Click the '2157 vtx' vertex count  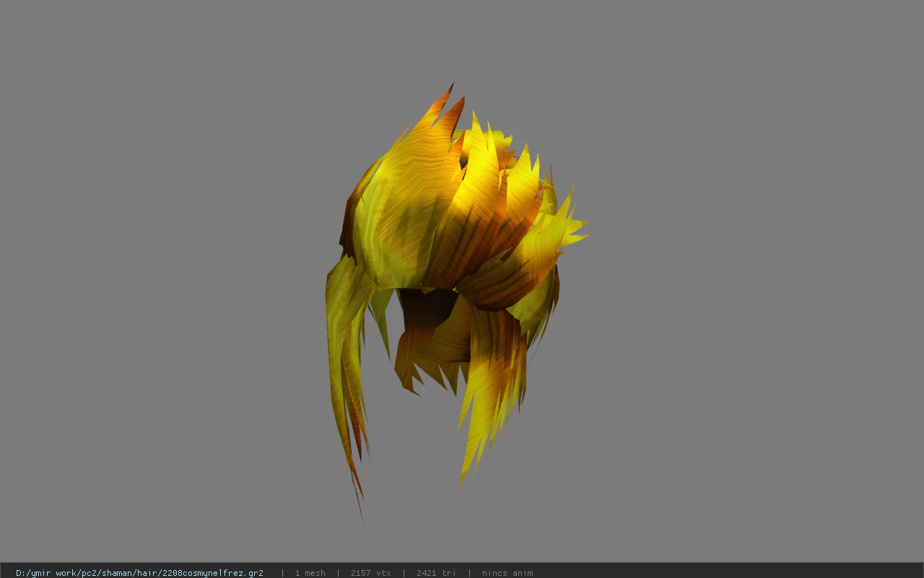pyautogui.click(x=370, y=573)
